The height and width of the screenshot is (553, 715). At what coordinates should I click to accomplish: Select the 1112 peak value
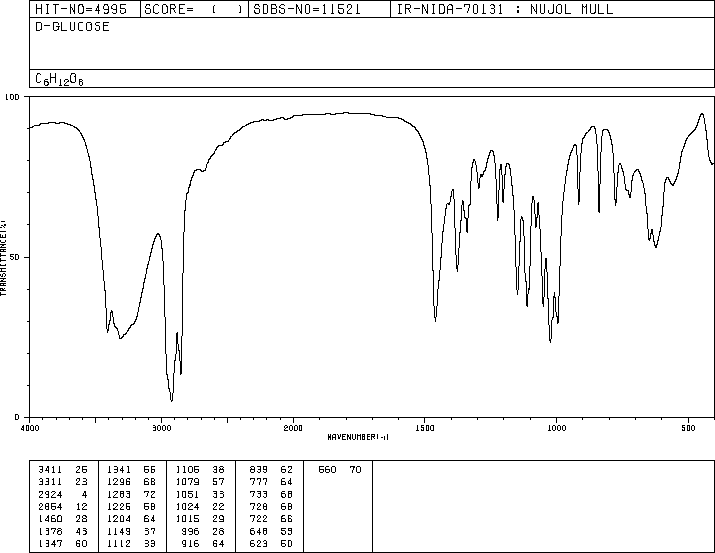click(x=119, y=544)
